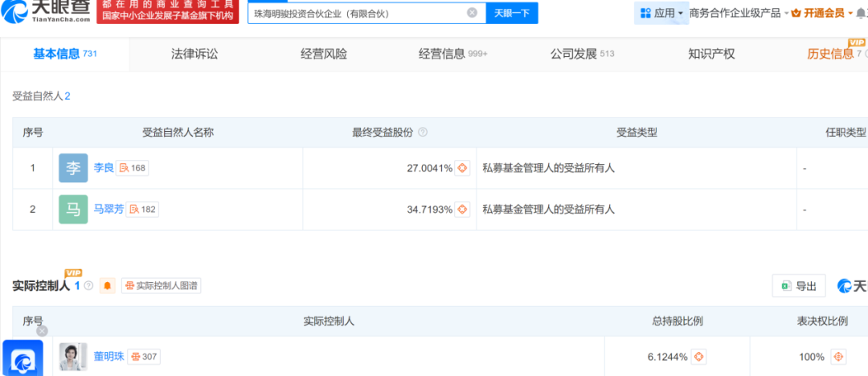Screen dimensions: 868x376
Task: Switch to the 法律诉讼 tab
Action: [x=194, y=54]
